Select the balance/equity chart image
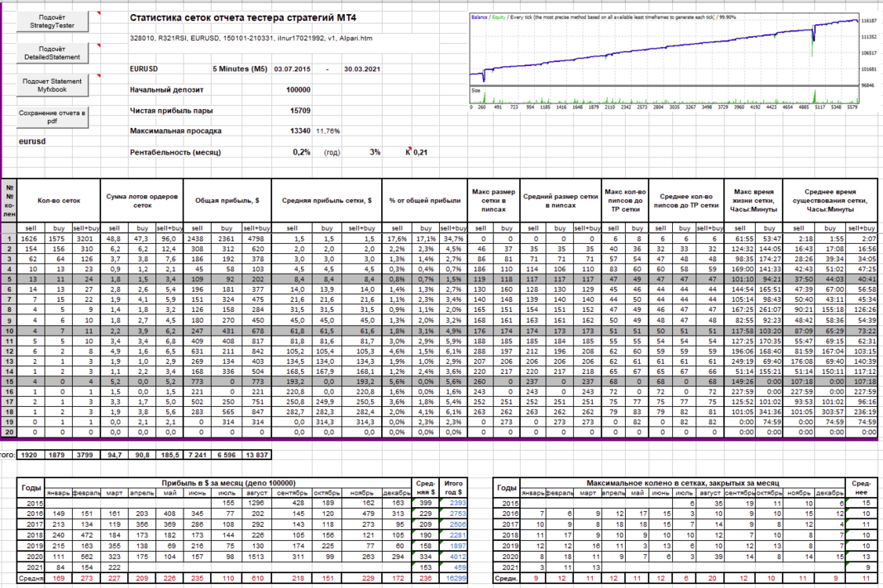The height and width of the screenshot is (588, 883). 674,61
